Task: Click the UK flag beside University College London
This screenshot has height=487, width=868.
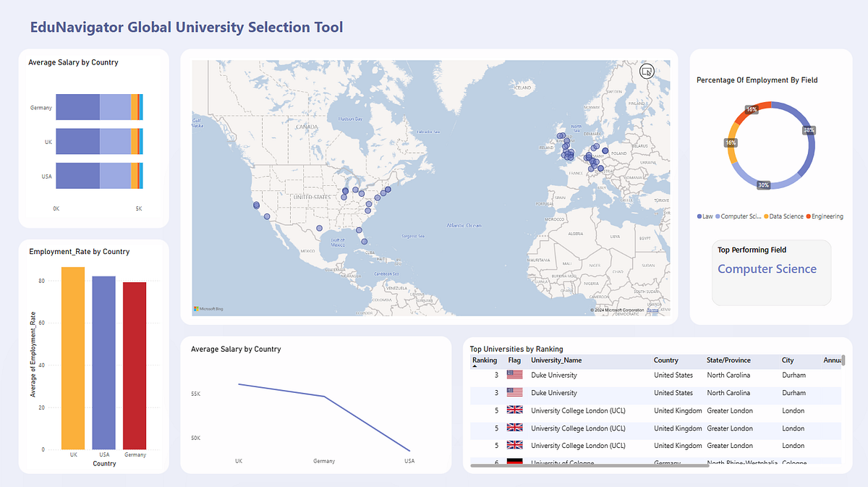Action: click(514, 410)
